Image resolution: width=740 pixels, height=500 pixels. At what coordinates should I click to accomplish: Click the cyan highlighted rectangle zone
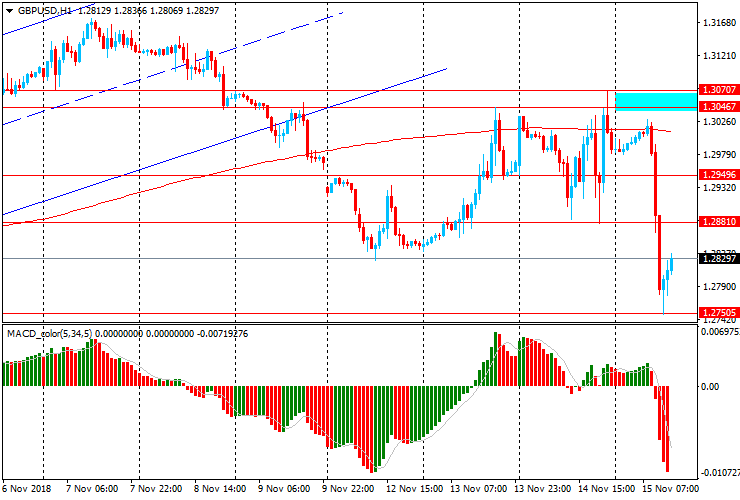[x=656, y=100]
